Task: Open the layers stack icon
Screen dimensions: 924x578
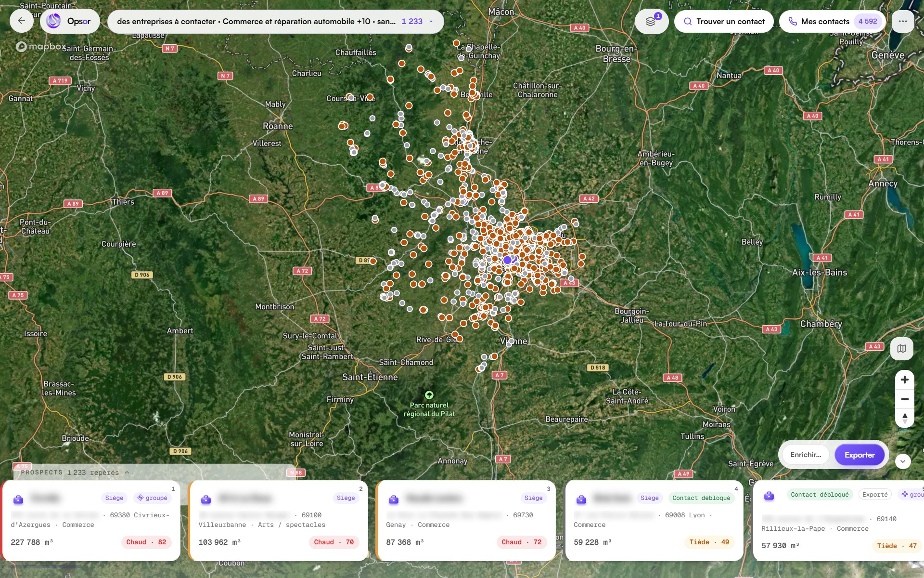Action: coord(651,21)
